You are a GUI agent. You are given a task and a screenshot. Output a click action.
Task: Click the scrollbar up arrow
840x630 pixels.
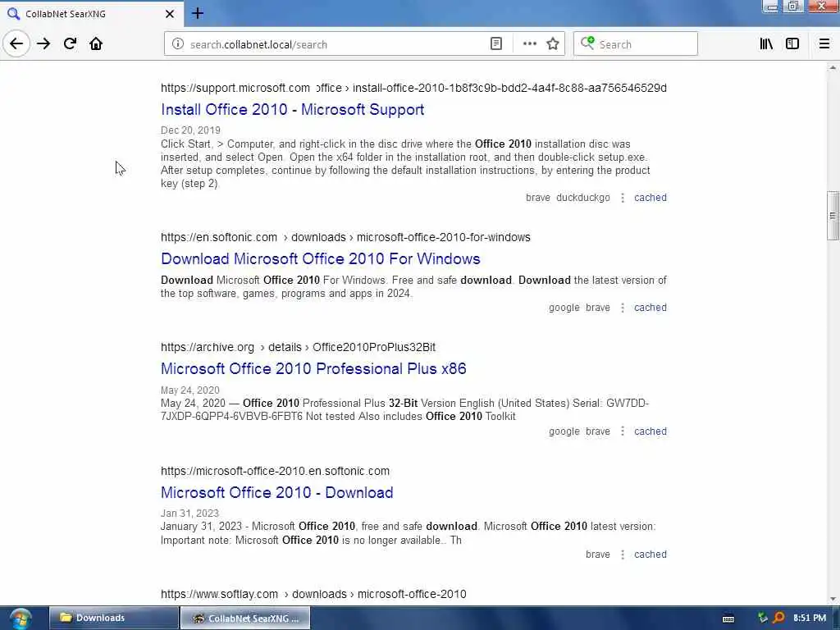point(833,67)
